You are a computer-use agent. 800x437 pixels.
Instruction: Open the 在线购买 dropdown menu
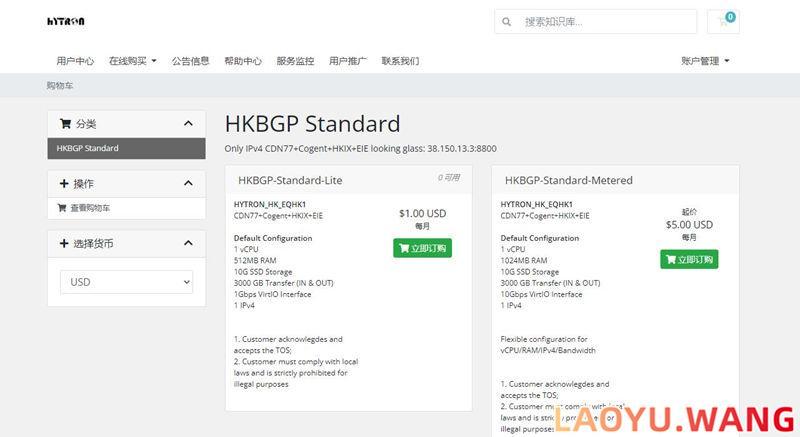click(133, 61)
